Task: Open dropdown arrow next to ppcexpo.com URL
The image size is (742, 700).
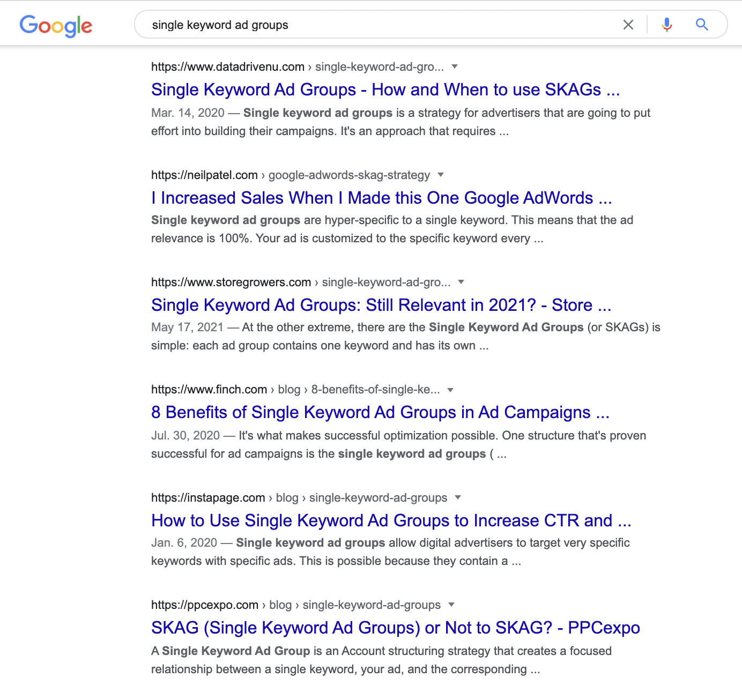Action: 451,605
